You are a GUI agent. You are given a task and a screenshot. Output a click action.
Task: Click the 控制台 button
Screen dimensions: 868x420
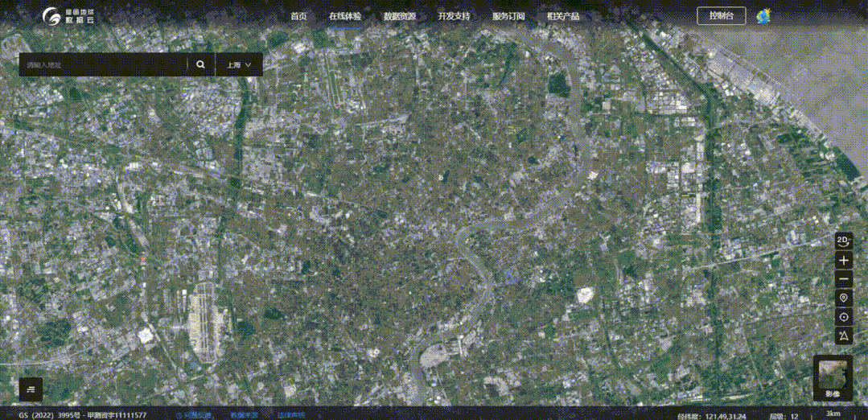point(721,16)
